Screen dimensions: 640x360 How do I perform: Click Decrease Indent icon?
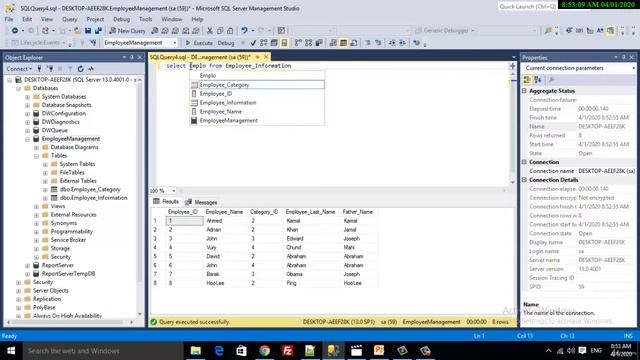click(392, 43)
